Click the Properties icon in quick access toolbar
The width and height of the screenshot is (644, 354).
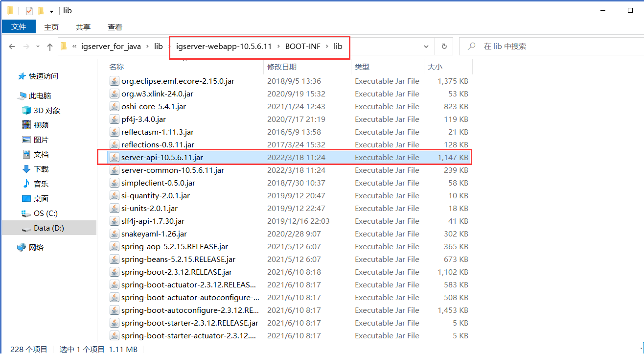click(x=29, y=11)
